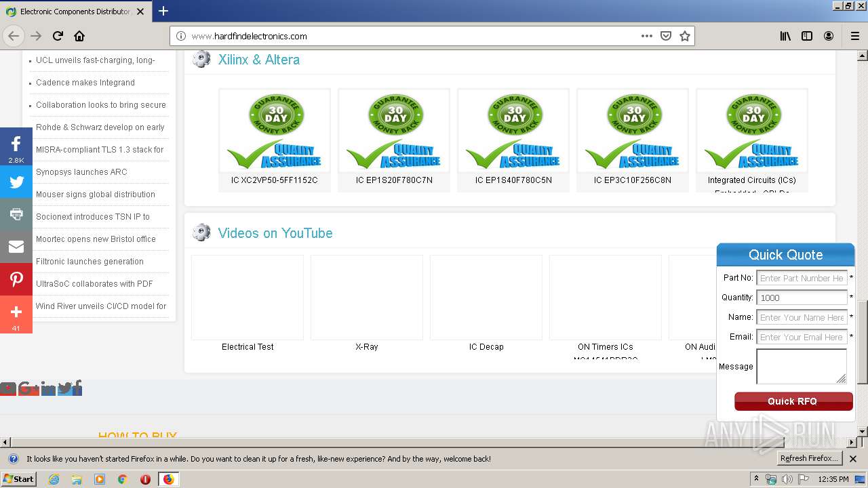Open the Firefox account icon
Image resolution: width=868 pixels, height=488 pixels.
click(x=829, y=36)
